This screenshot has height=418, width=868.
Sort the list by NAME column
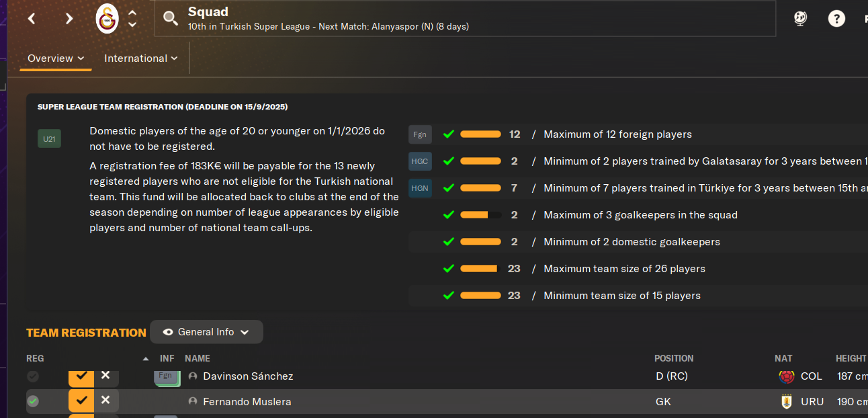point(198,359)
